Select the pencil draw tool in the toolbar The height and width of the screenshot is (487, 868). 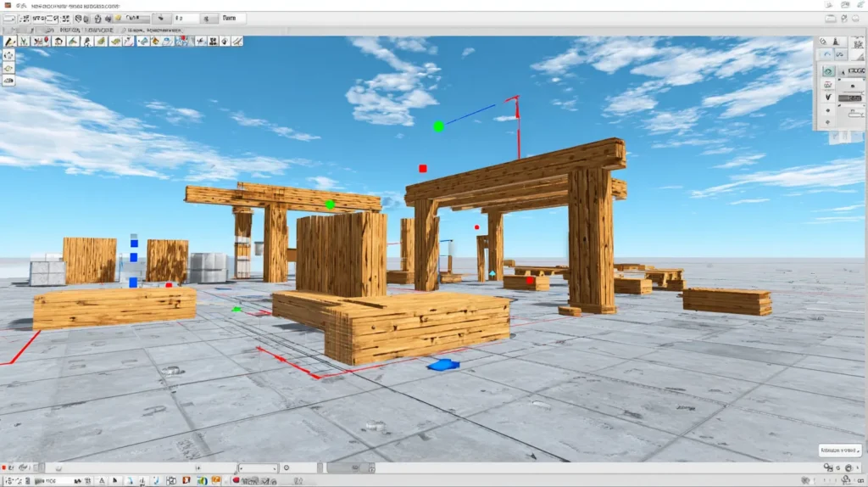click(10, 40)
